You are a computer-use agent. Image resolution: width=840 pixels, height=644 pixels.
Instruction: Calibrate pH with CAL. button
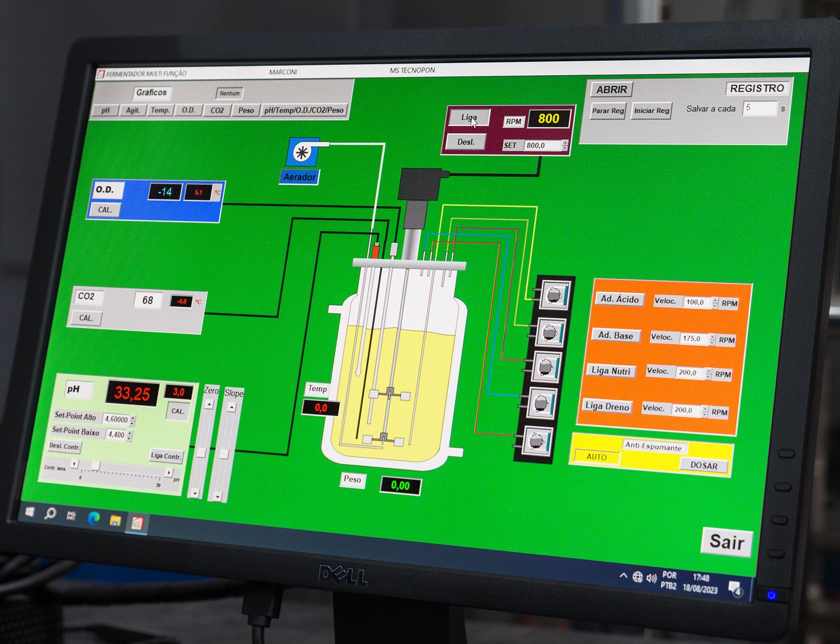coord(178,411)
